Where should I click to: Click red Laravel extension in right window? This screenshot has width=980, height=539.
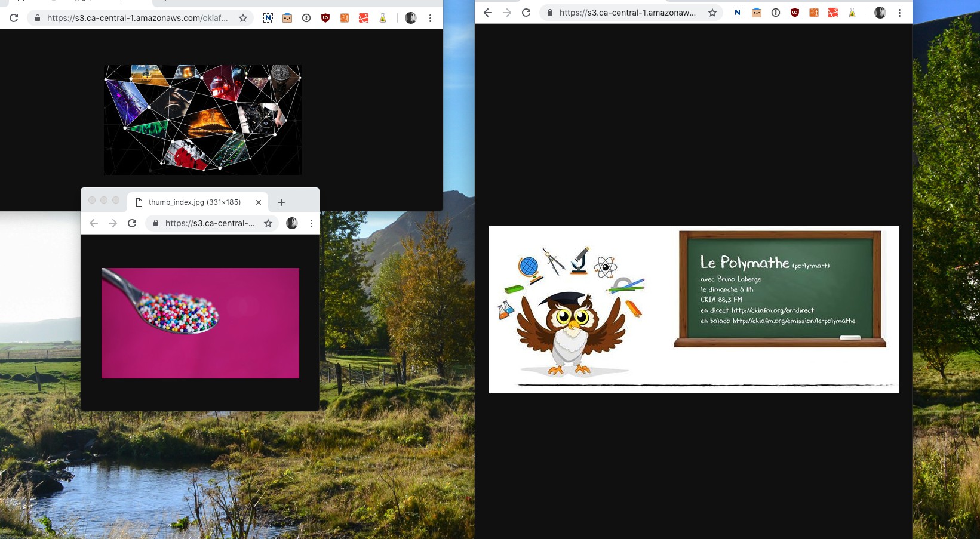tap(833, 13)
